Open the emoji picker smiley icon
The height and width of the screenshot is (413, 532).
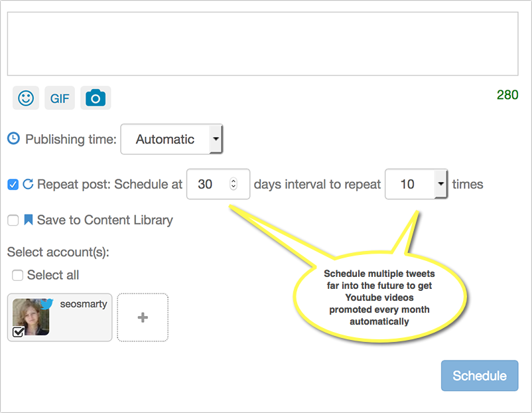(x=26, y=98)
